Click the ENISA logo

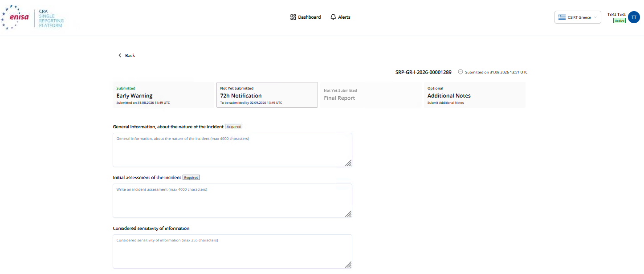[16, 17]
